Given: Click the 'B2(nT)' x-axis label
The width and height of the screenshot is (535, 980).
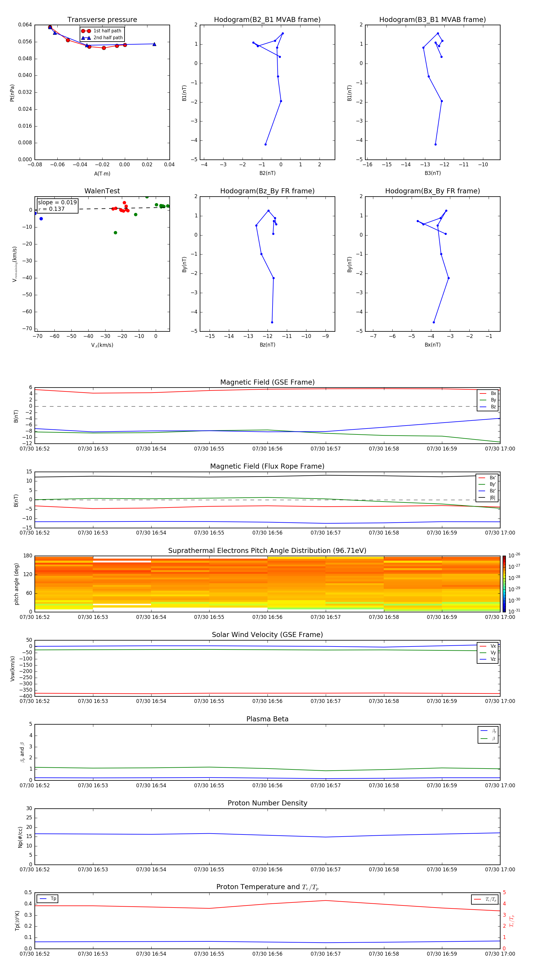Looking at the screenshot, I should [267, 173].
